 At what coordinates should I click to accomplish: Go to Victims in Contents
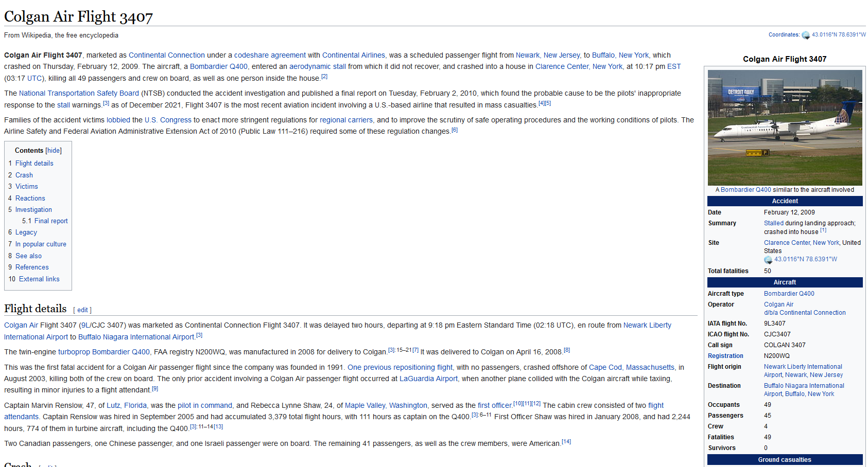pyautogui.click(x=26, y=187)
